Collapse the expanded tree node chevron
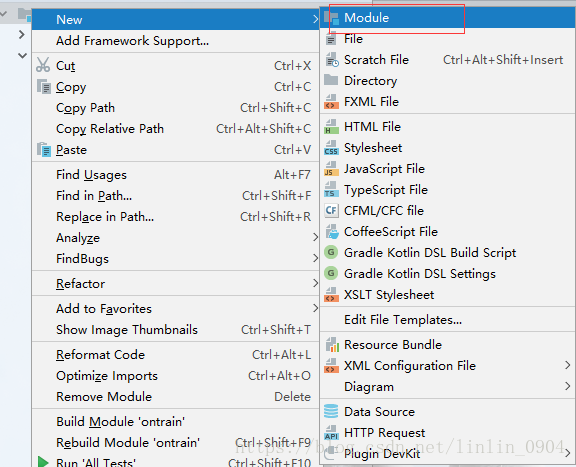Viewport: 576px width, 467px height. click(22, 56)
